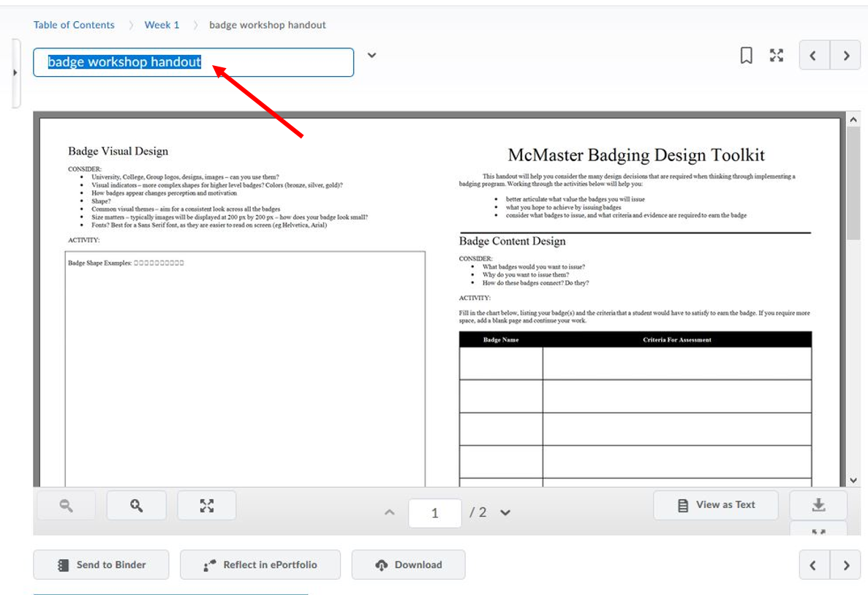
Task: Expand the collapsed side panel handle
Action: pyautogui.click(x=15, y=72)
